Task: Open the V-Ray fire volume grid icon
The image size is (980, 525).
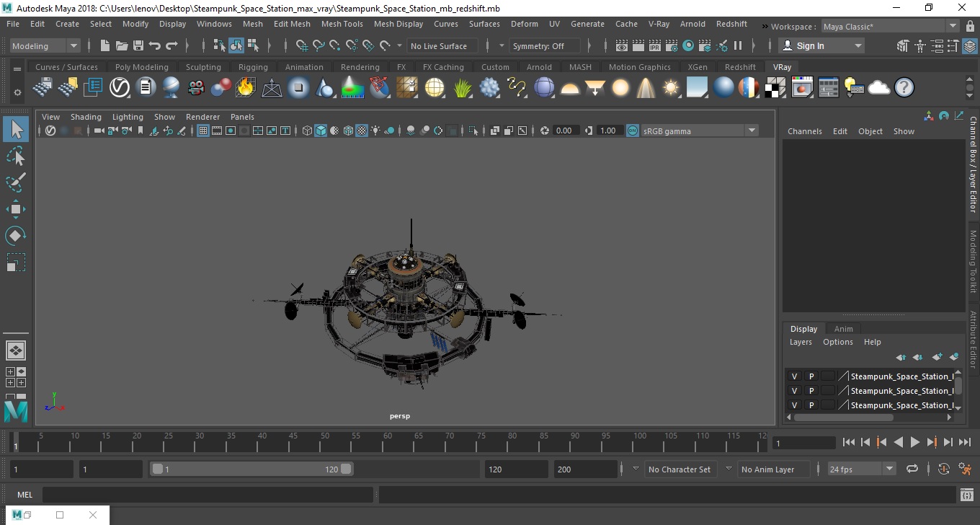Action: pyautogui.click(x=246, y=88)
